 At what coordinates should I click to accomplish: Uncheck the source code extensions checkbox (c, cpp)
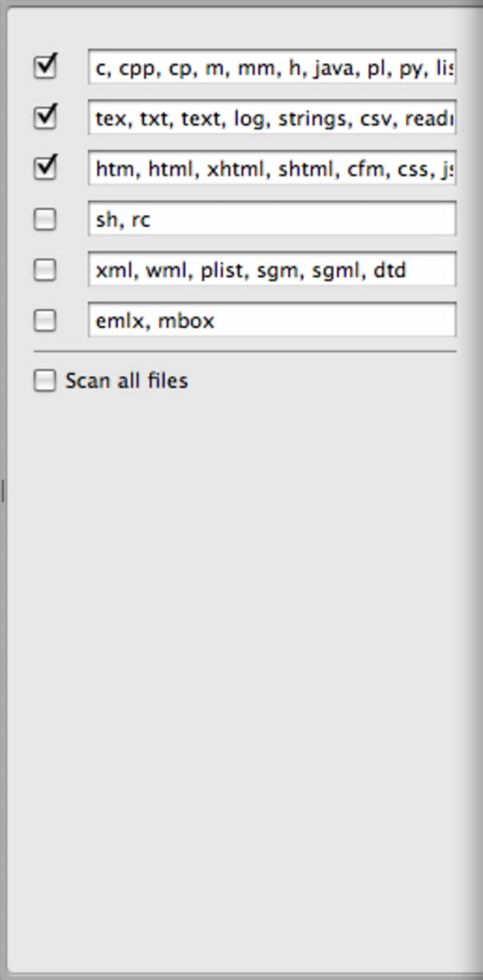pyautogui.click(x=45, y=67)
